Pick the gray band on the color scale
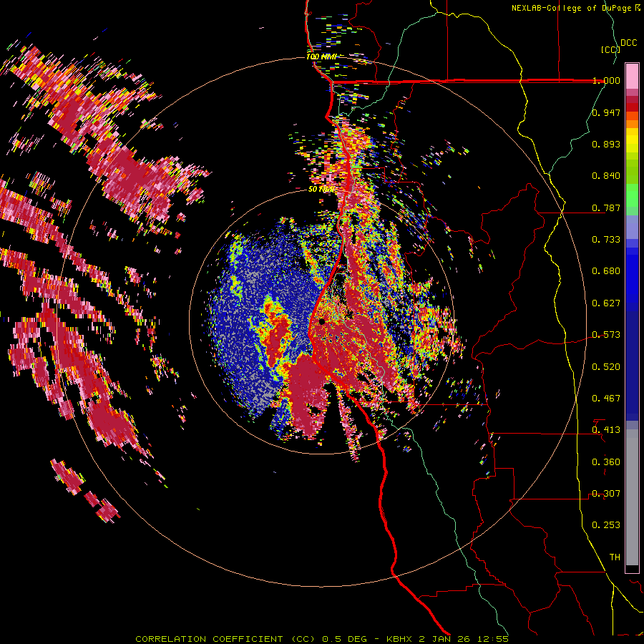The width and height of the screenshot is (644, 644). click(632, 497)
